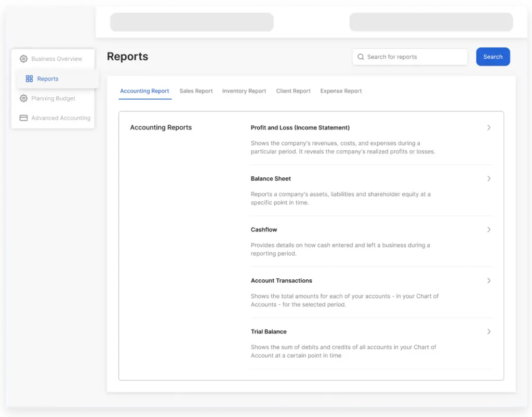The height and width of the screenshot is (417, 532).
Task: Select the Client Report tab
Action: tap(293, 91)
